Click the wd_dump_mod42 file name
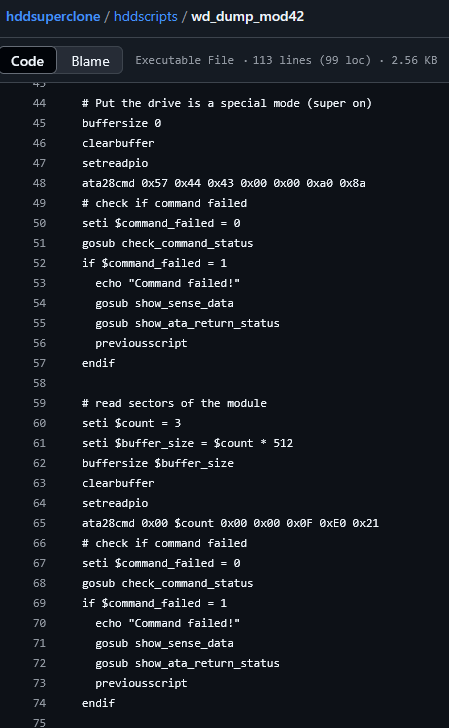The height and width of the screenshot is (728, 449). pyautogui.click(x=247, y=17)
